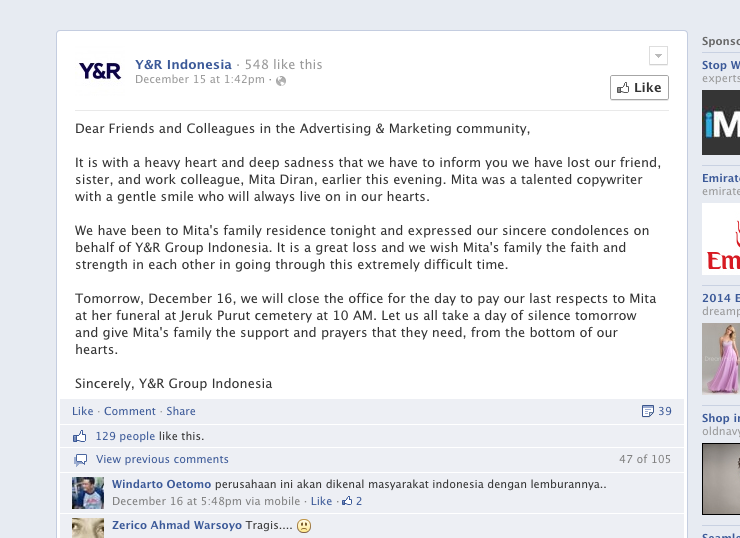Open the 129 people likes list
Screen dimensions: 740x538
pos(125,436)
